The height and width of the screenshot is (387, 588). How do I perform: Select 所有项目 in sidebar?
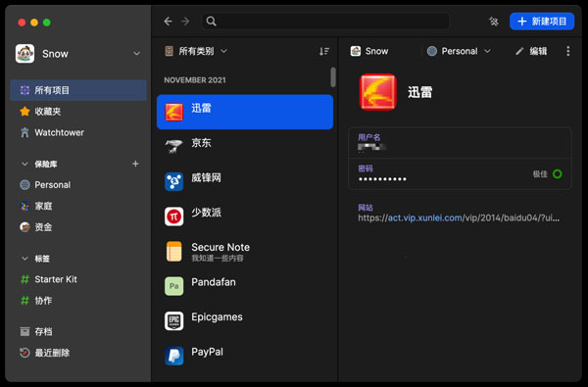pyautogui.click(x=78, y=90)
